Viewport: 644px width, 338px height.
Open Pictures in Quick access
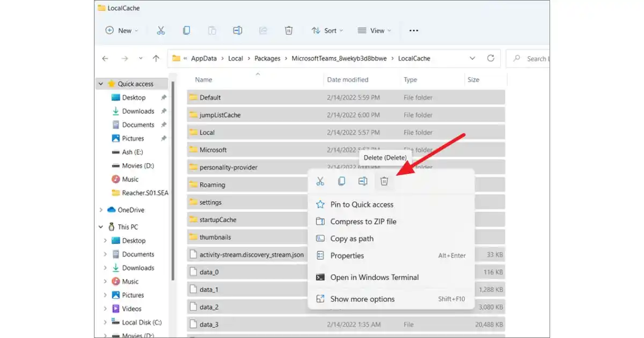tap(133, 138)
